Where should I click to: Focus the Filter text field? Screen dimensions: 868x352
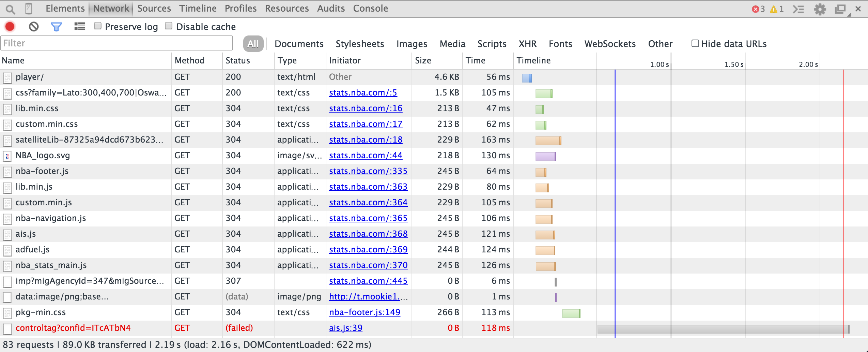click(117, 43)
